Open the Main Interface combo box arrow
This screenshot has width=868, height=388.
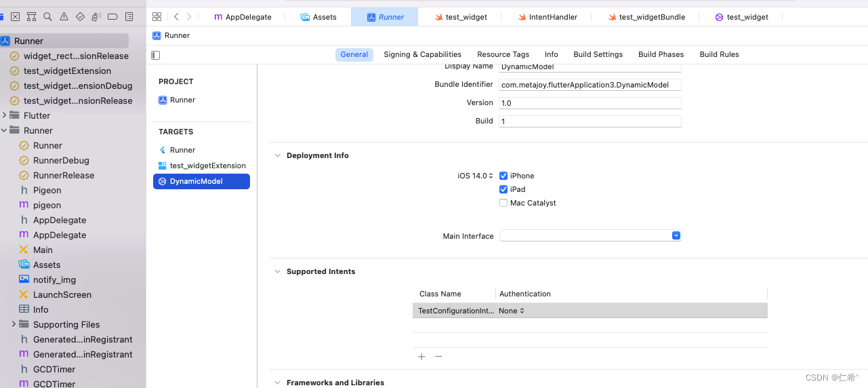pyautogui.click(x=676, y=236)
